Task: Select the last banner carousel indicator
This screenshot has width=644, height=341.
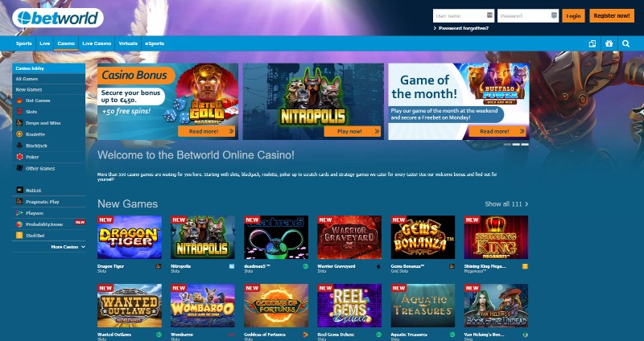Action: [x=525, y=145]
